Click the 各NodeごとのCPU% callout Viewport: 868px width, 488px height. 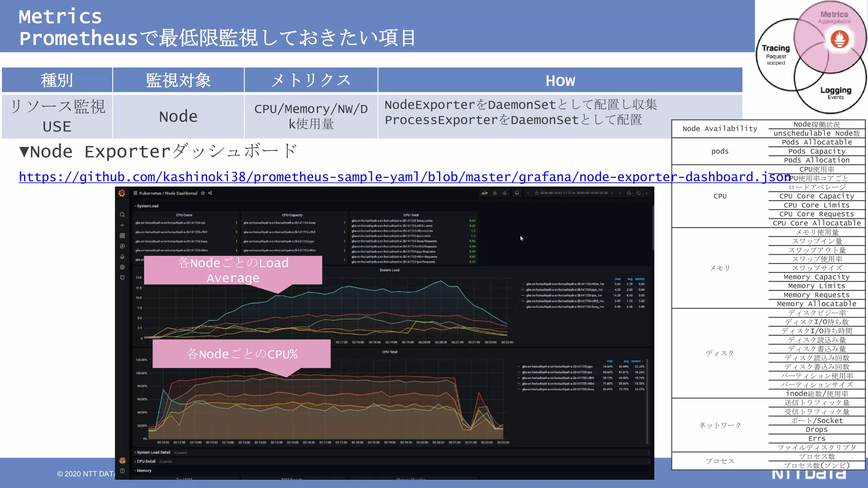pos(242,354)
